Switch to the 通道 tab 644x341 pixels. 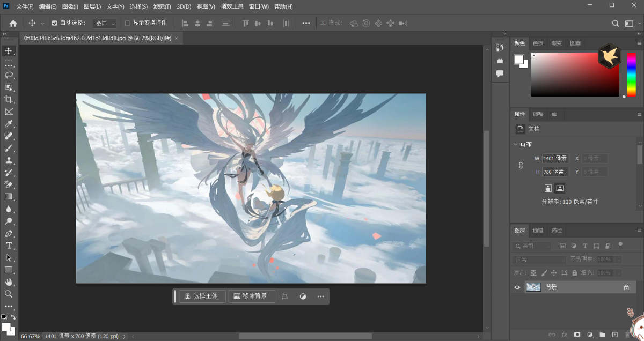(538, 230)
